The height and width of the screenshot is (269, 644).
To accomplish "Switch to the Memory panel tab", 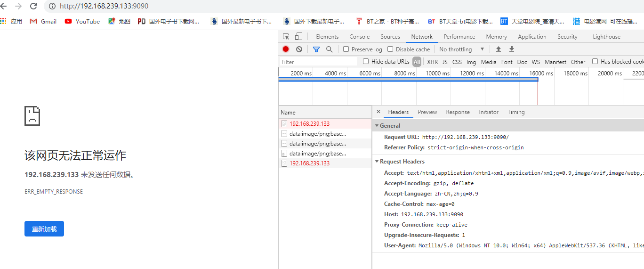I will tap(497, 37).
